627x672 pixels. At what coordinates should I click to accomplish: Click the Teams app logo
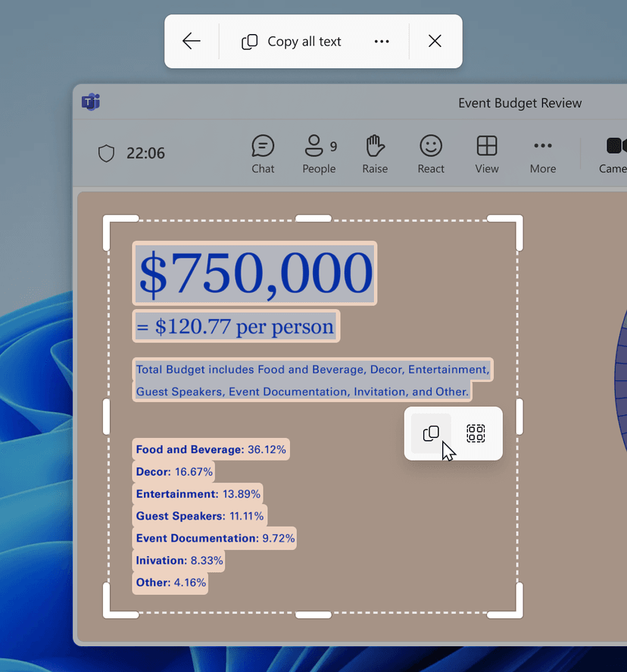pyautogui.click(x=91, y=102)
